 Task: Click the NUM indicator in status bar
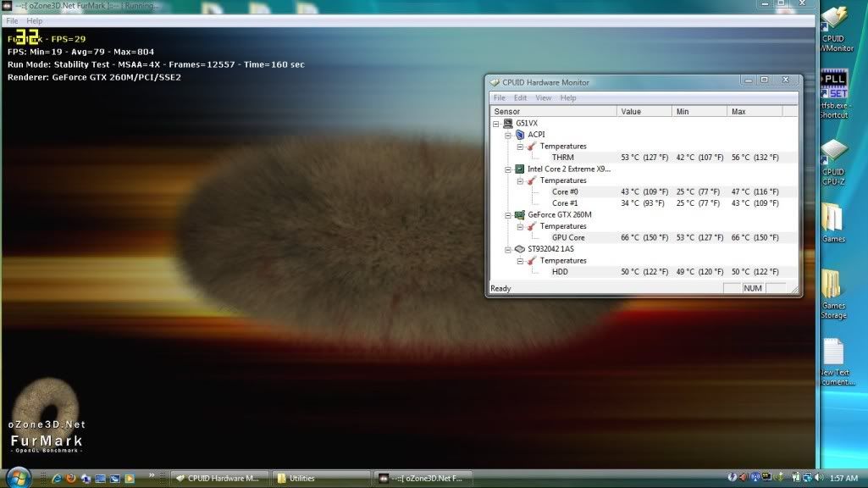click(753, 289)
